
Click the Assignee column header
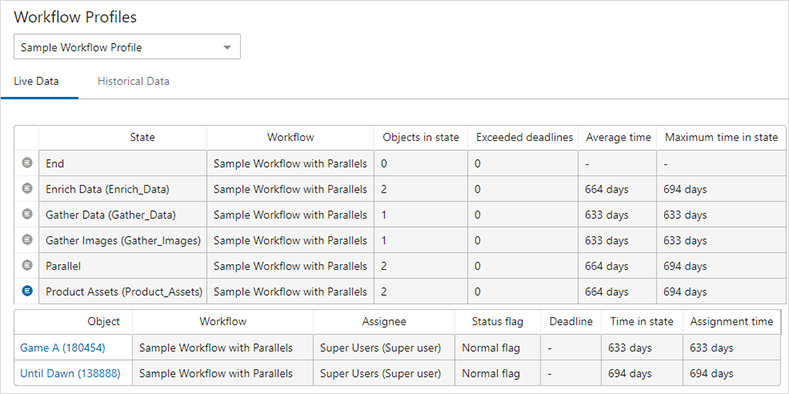point(384,322)
